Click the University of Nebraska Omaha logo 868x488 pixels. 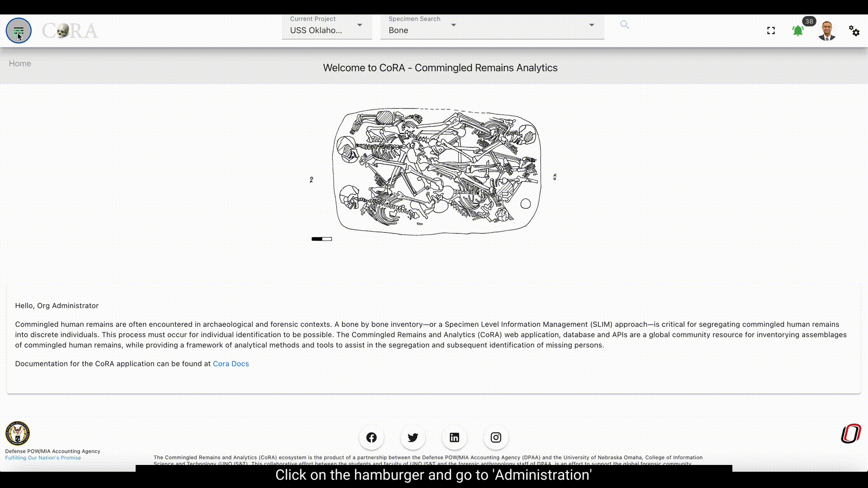click(x=851, y=434)
